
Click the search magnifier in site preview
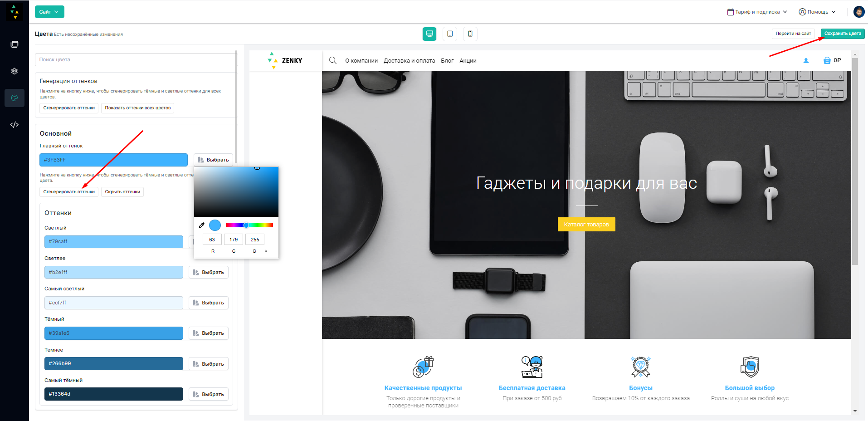(x=333, y=60)
